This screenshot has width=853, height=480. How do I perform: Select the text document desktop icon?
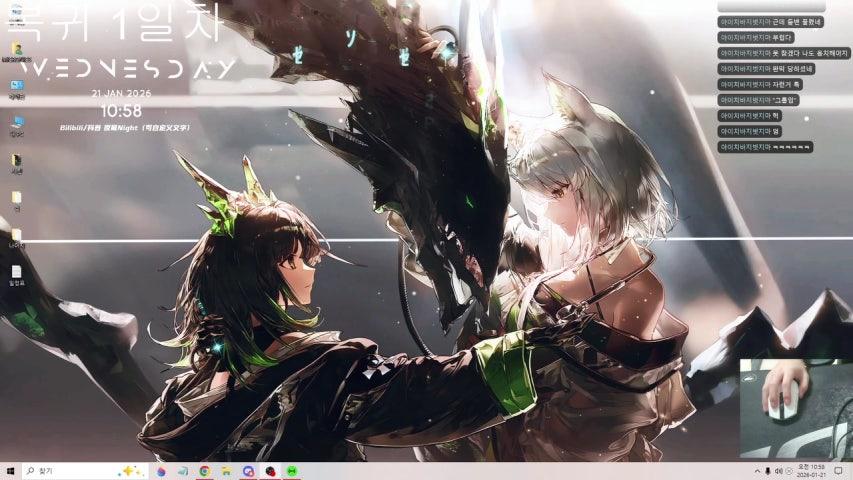click(x=17, y=272)
